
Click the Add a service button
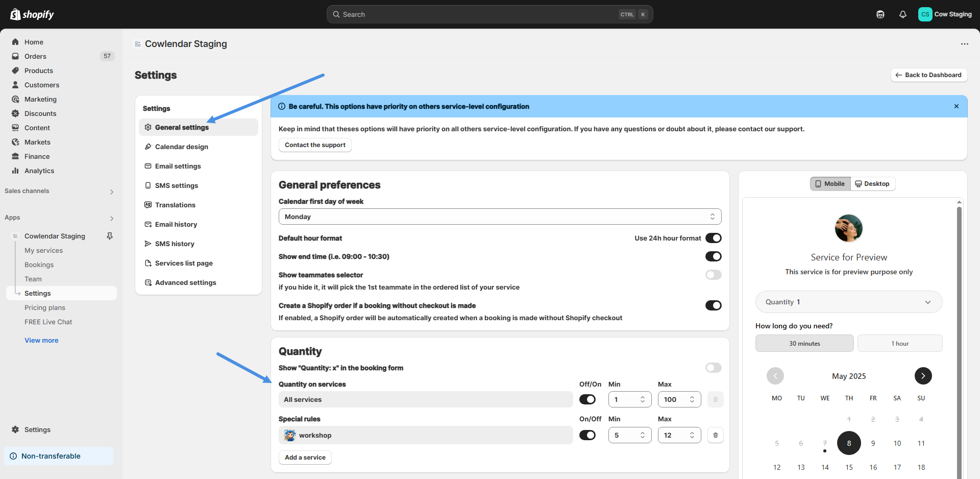305,458
